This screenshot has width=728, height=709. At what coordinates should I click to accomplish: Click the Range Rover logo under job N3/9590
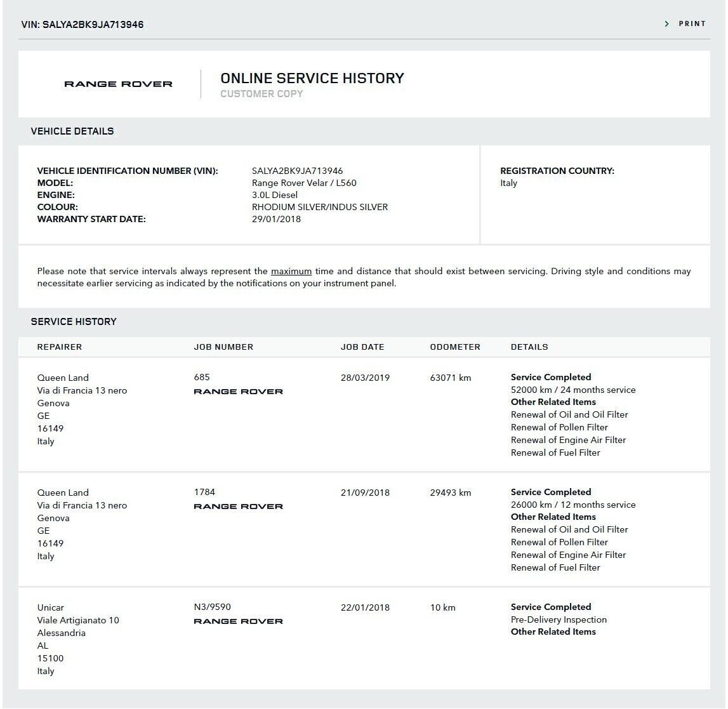(x=238, y=621)
